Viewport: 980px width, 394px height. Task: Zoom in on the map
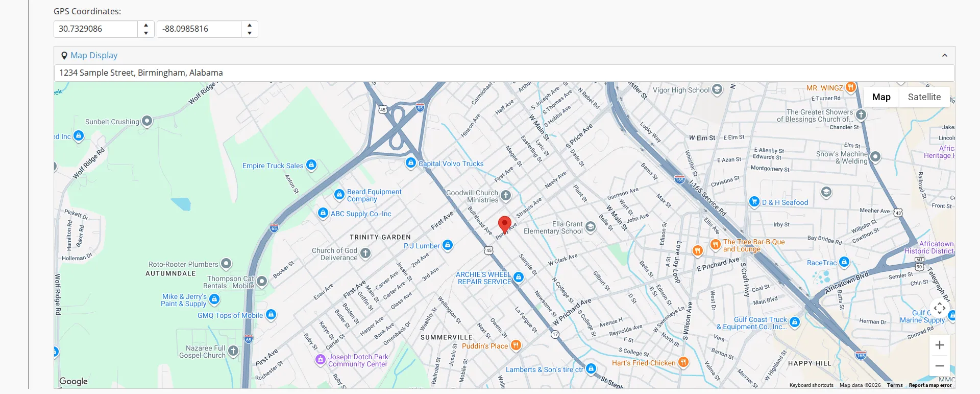click(939, 345)
